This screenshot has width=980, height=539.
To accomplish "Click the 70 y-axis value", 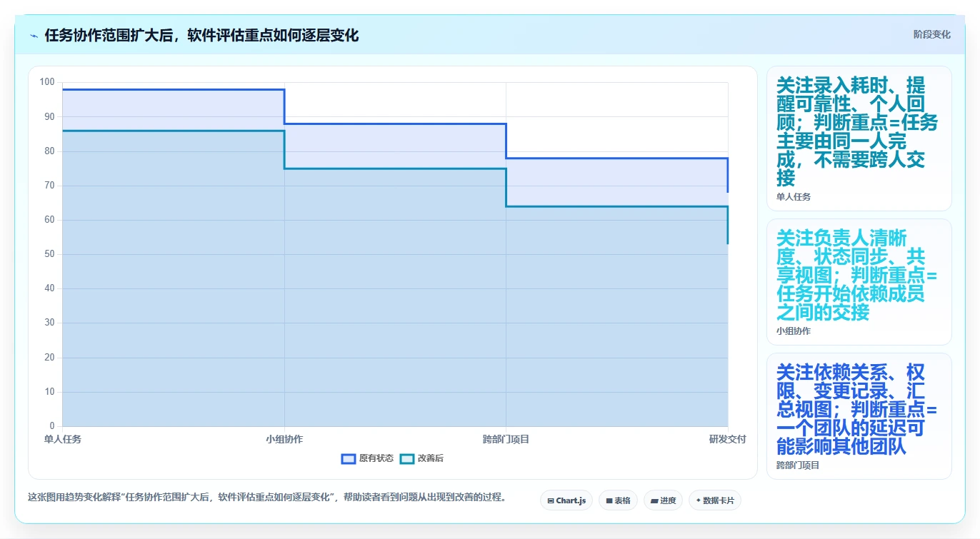I will [x=49, y=185].
